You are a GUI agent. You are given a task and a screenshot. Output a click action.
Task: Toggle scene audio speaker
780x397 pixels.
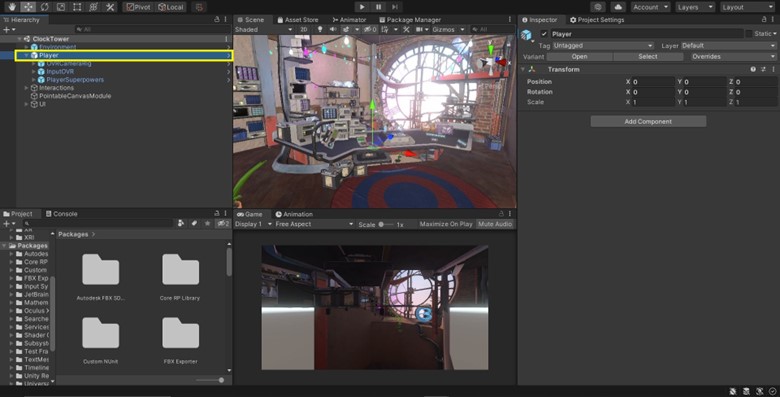pos(333,29)
